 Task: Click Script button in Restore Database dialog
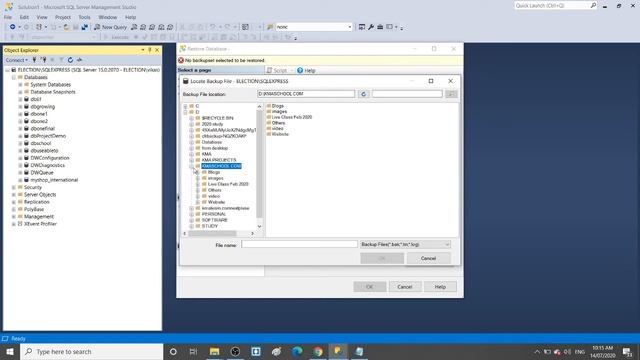coord(278,71)
